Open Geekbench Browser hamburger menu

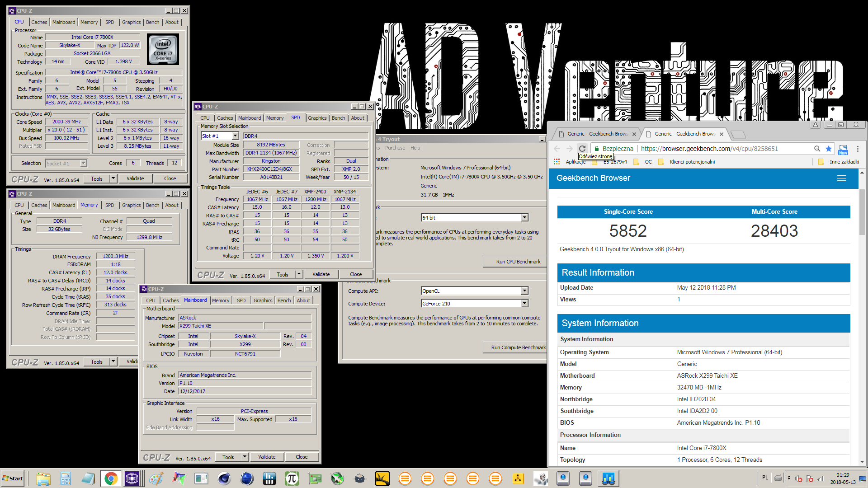pyautogui.click(x=842, y=178)
